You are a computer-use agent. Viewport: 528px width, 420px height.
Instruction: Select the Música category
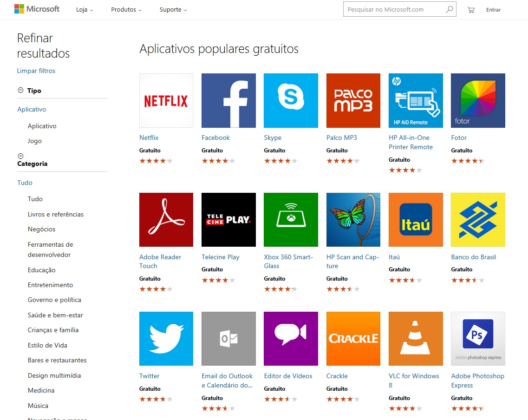[x=38, y=406]
